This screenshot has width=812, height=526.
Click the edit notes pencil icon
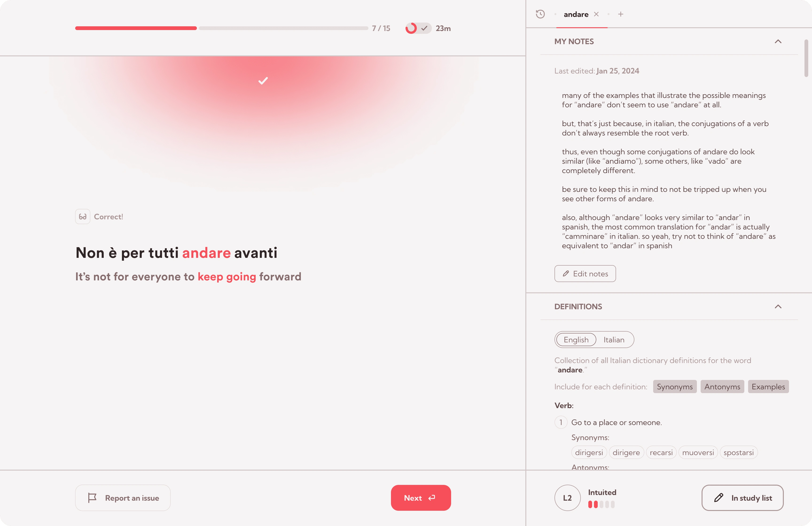pos(565,273)
